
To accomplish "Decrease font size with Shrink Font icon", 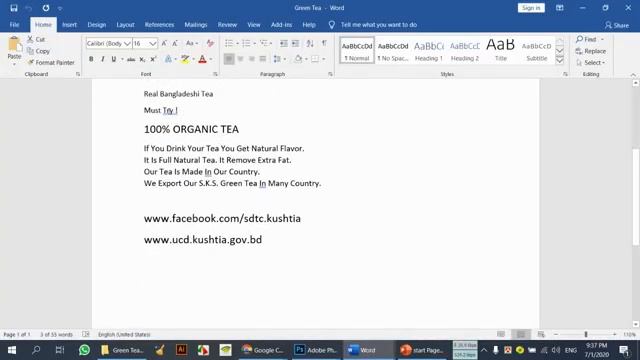I will click(x=175, y=43).
